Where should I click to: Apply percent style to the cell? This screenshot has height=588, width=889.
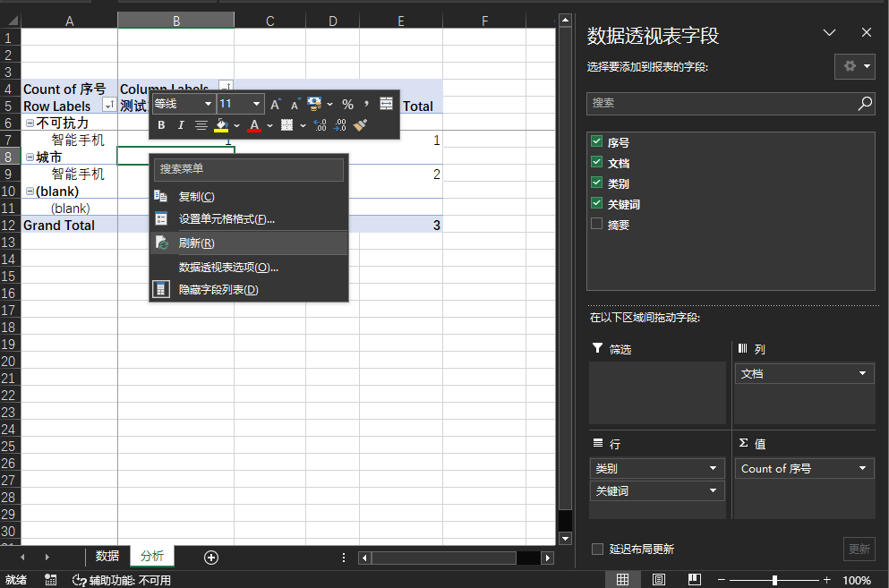(347, 104)
